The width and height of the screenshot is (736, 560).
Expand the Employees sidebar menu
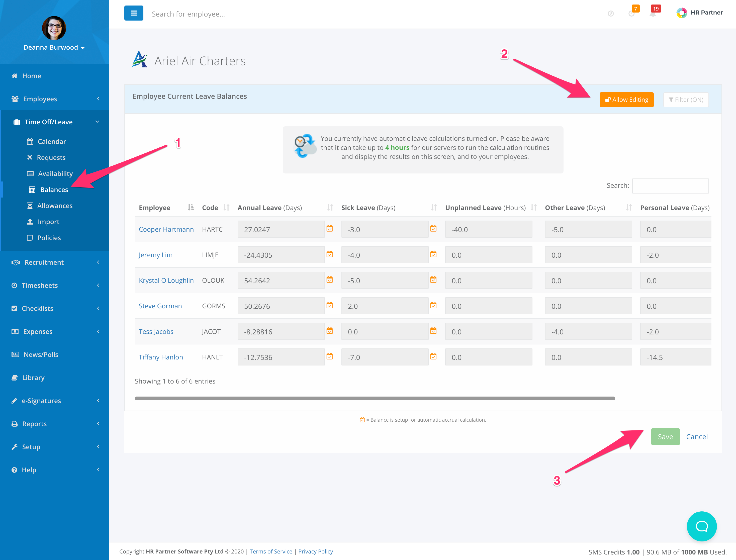(x=55, y=99)
